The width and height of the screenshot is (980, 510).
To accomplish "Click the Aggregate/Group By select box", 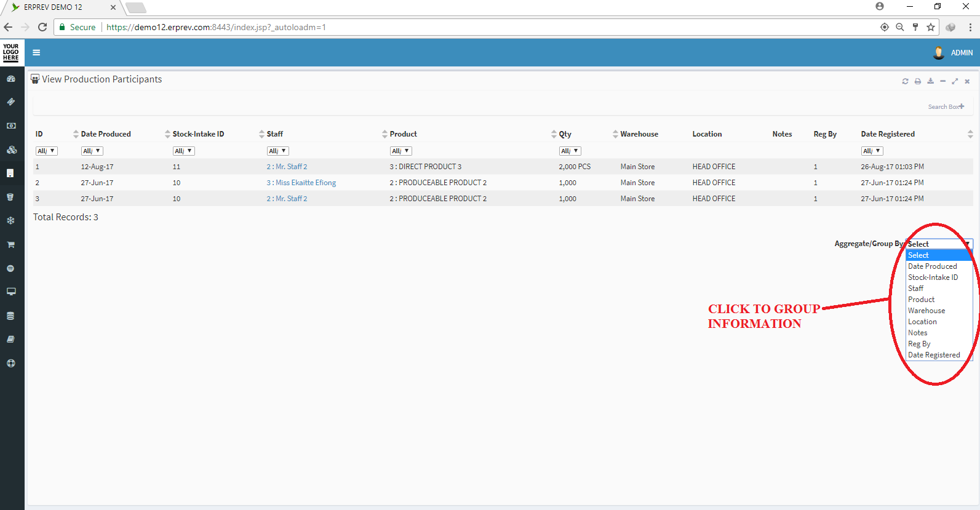I will point(939,244).
